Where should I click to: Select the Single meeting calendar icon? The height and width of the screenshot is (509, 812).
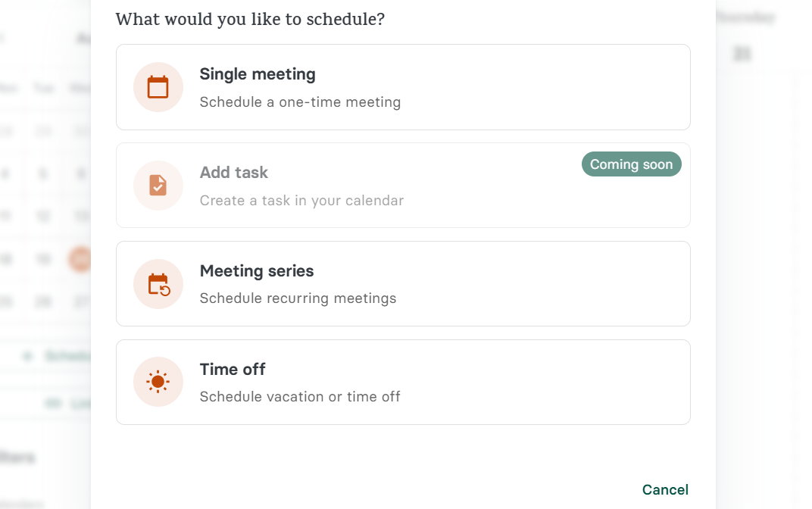(x=158, y=86)
